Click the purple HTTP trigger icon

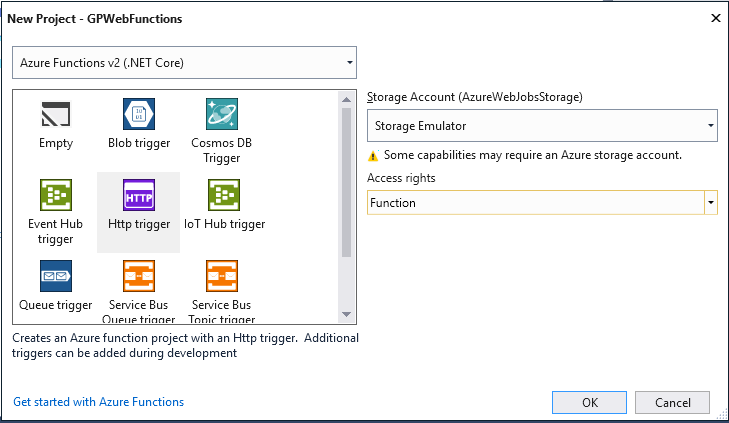(139, 195)
